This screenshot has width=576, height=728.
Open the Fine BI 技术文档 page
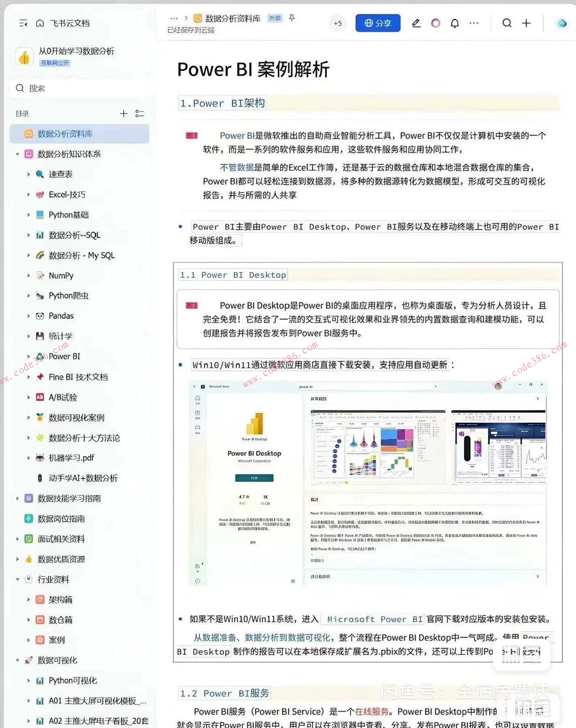click(x=78, y=377)
